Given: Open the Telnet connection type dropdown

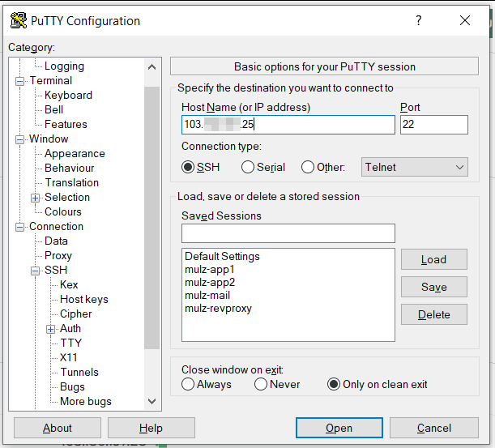Looking at the screenshot, I should (x=414, y=168).
